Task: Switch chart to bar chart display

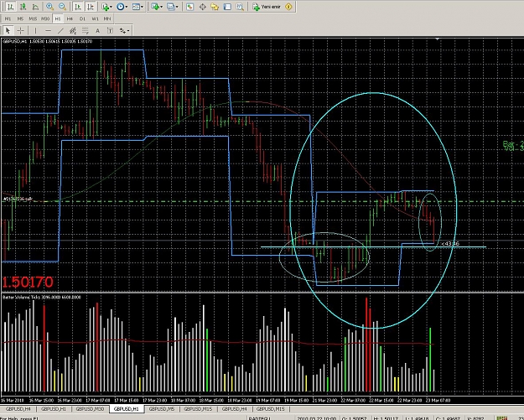Action: pyautogui.click(x=10, y=7)
